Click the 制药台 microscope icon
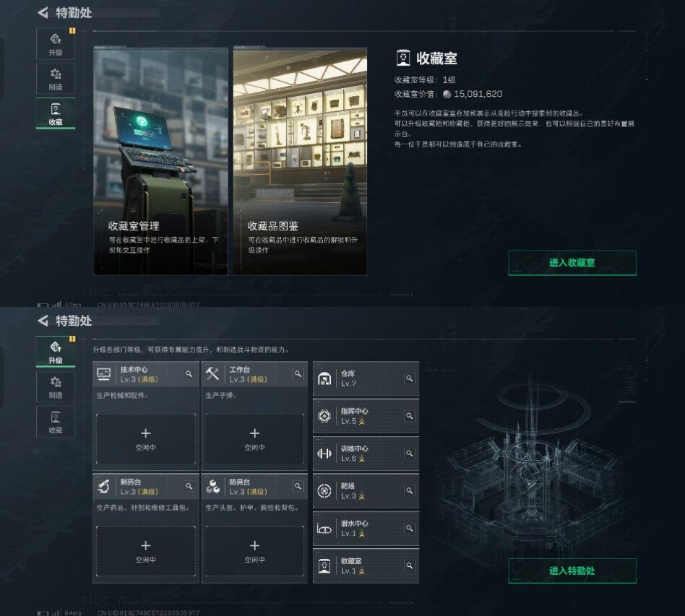This screenshot has height=616, width=685. pyautogui.click(x=103, y=486)
